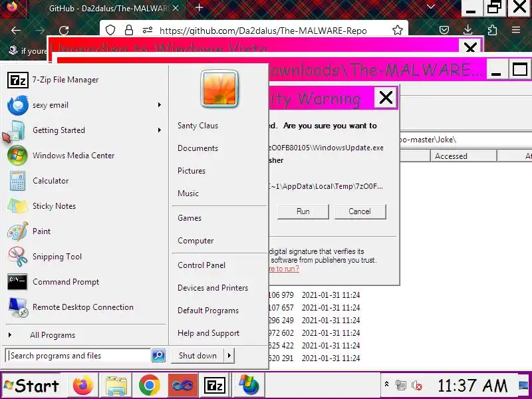Click the red underlined 'to run?' link

click(x=284, y=269)
